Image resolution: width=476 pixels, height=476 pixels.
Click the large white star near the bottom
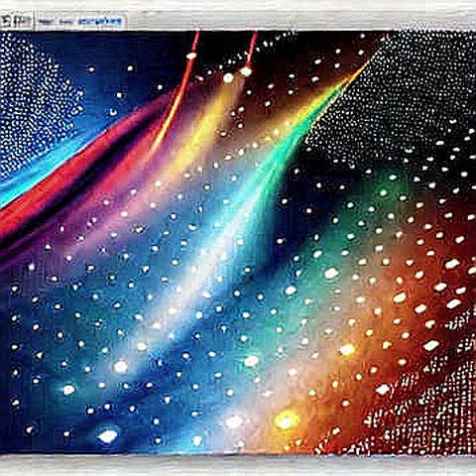(108, 436)
